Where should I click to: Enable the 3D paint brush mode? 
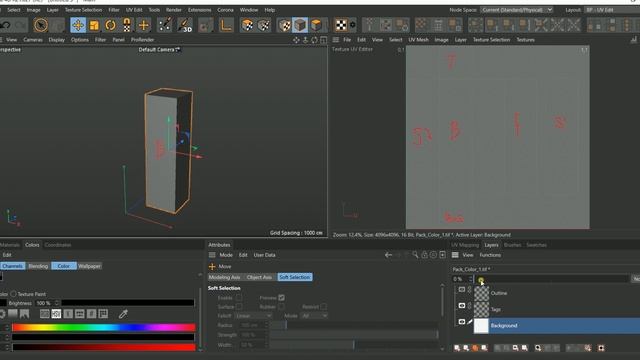(x=185, y=25)
